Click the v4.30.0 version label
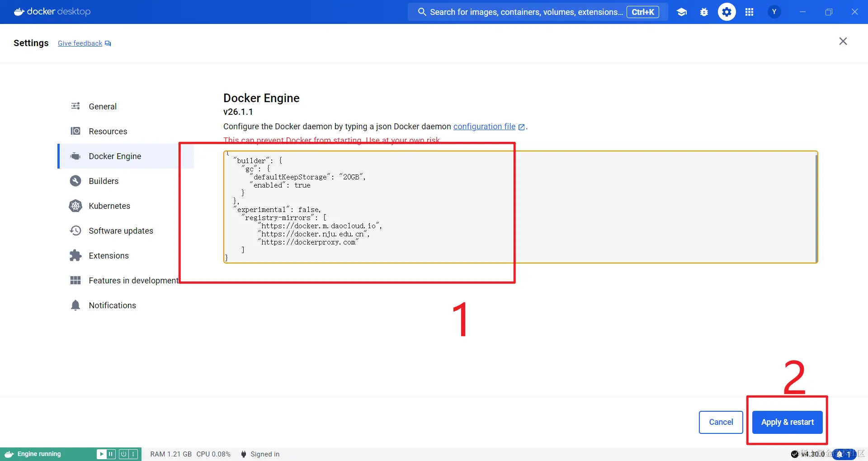Image resolution: width=868 pixels, height=461 pixels. [813, 454]
